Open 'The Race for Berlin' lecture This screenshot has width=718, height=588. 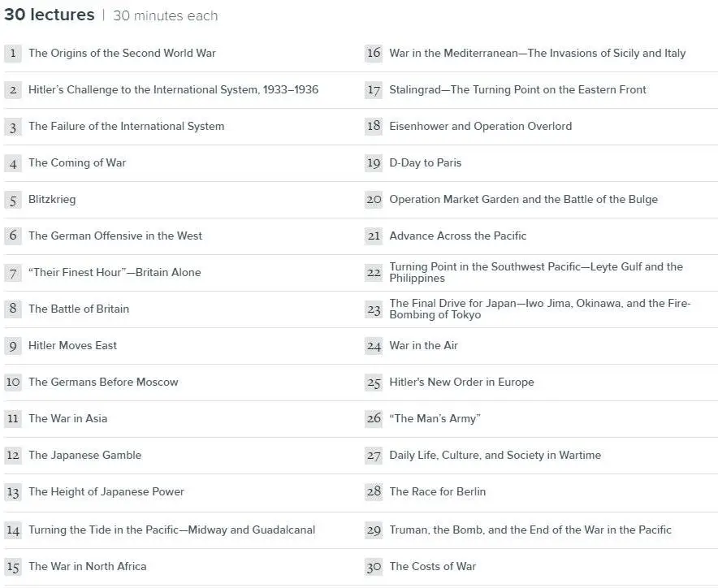[x=437, y=492]
